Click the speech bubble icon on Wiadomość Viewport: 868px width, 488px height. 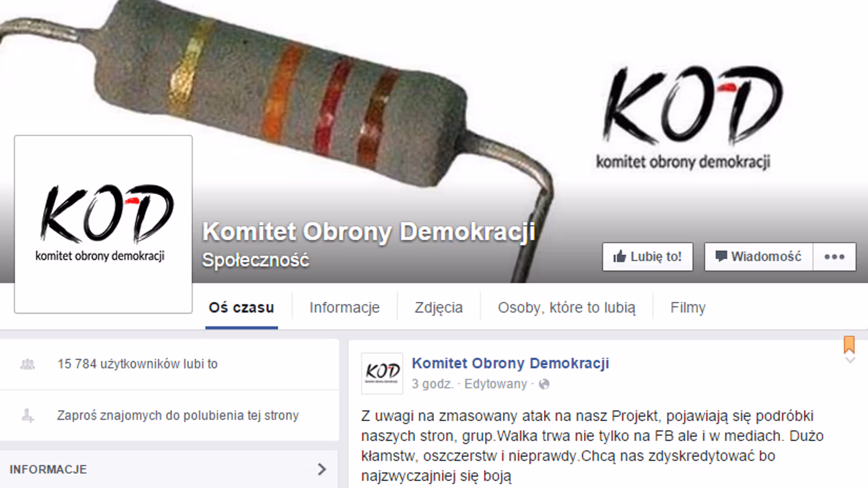tap(721, 256)
